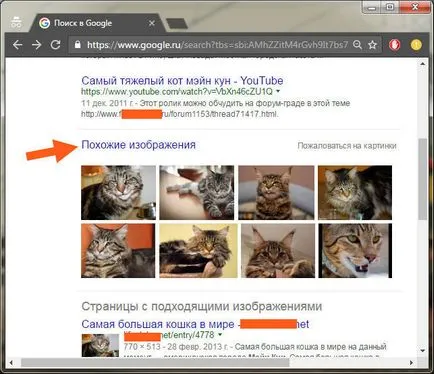Click the incognito icon at top left
The image size is (434, 374).
pos(16,22)
